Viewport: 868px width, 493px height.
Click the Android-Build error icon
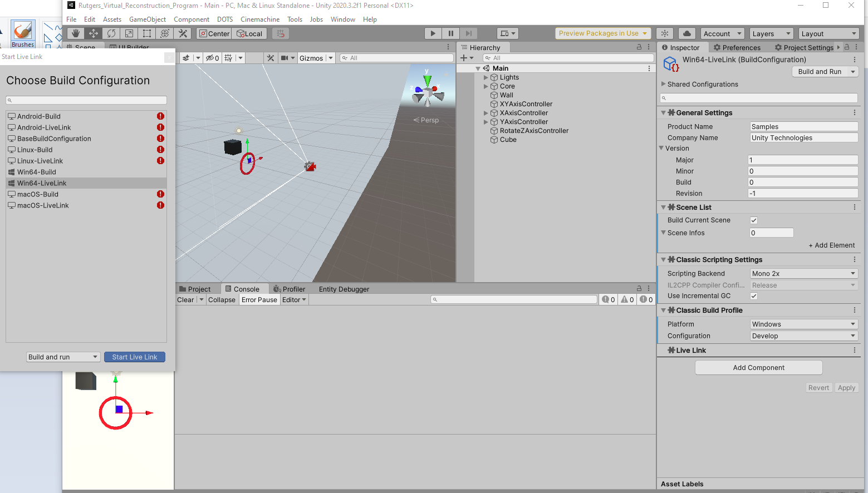[160, 116]
